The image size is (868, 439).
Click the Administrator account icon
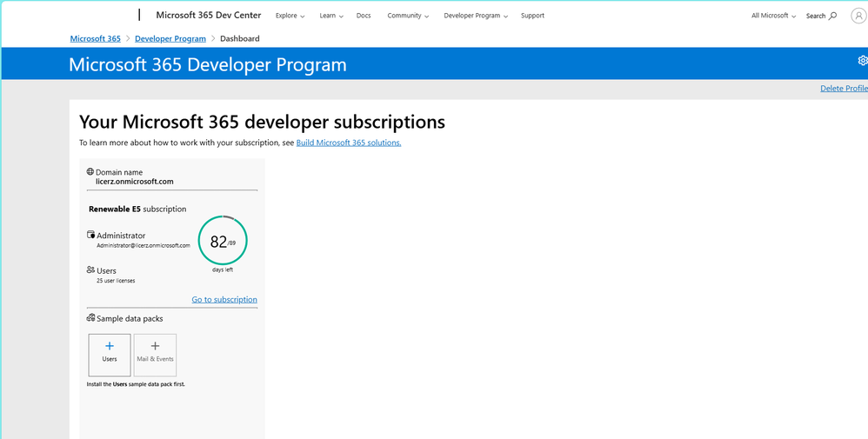coord(90,235)
